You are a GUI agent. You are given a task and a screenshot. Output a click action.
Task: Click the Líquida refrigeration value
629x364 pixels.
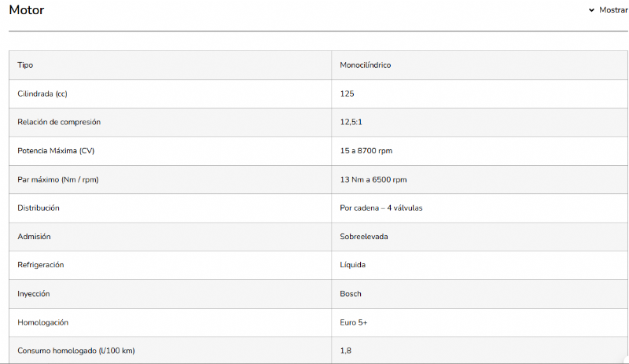[353, 265]
